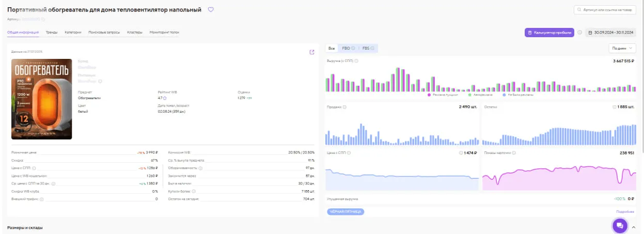Click info icon beside Показы карточки
Screen dimensions: 644x234
click(513, 153)
